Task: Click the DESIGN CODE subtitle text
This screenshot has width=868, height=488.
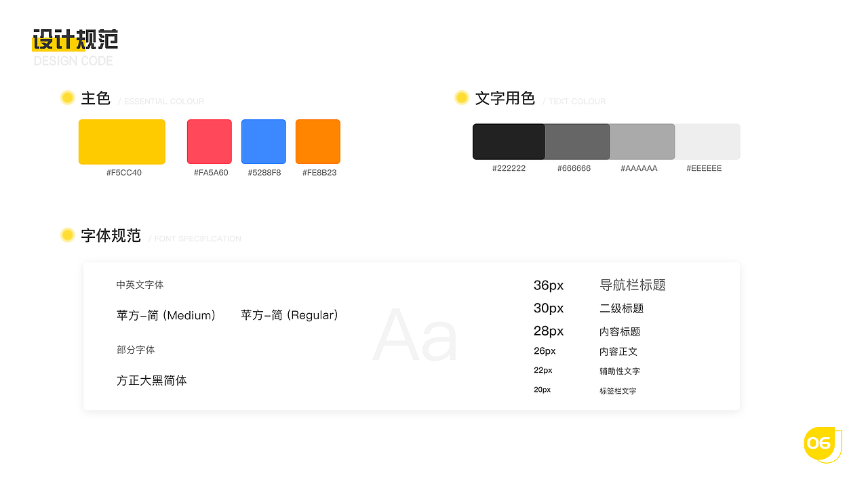Action: (73, 61)
